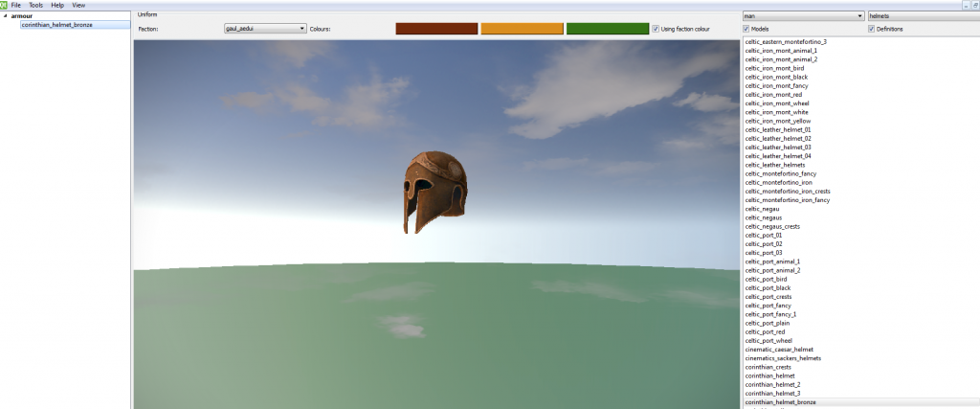Click the bronze helmet in the 3D viewport
Viewport: 980px width, 409px height.
(x=434, y=189)
